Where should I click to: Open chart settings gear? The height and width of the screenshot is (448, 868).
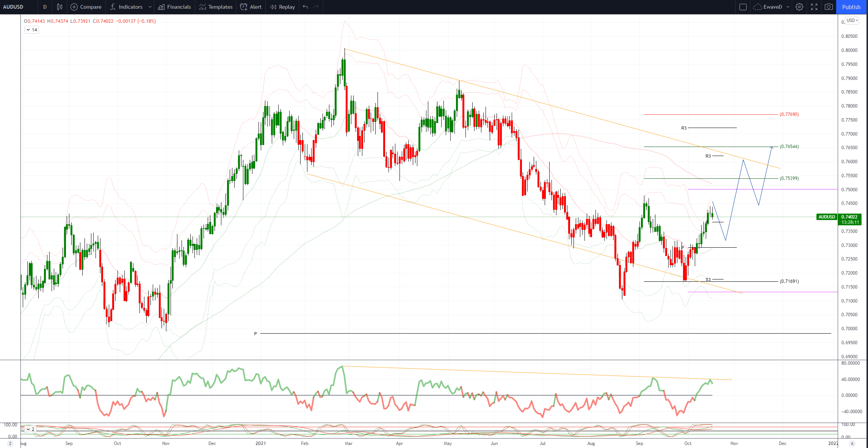[x=799, y=7]
